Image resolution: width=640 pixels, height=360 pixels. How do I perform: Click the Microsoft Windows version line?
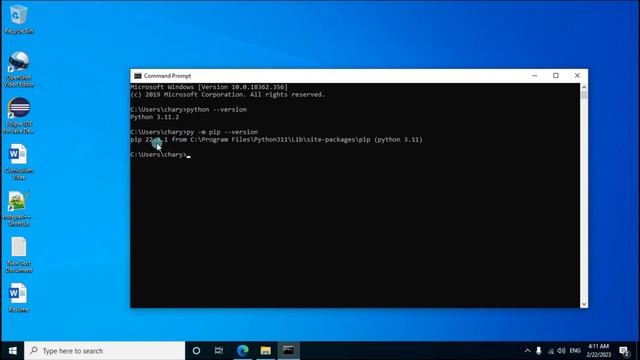(209, 87)
